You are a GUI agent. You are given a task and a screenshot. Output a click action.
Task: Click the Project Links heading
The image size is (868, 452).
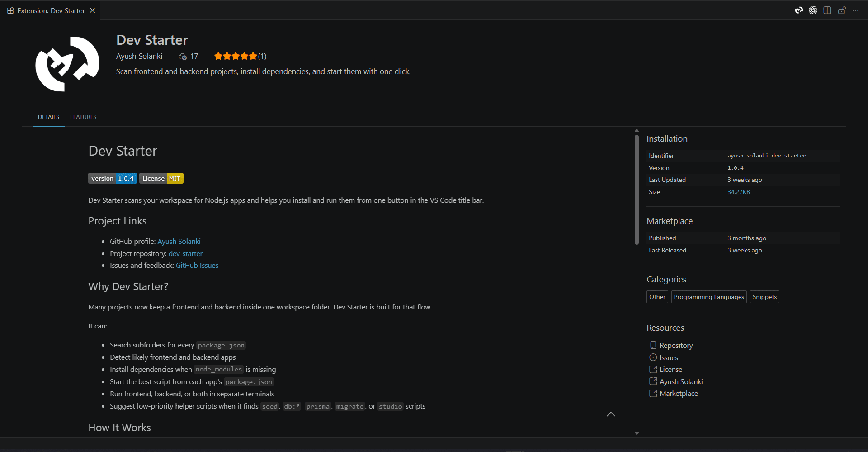coord(118,221)
